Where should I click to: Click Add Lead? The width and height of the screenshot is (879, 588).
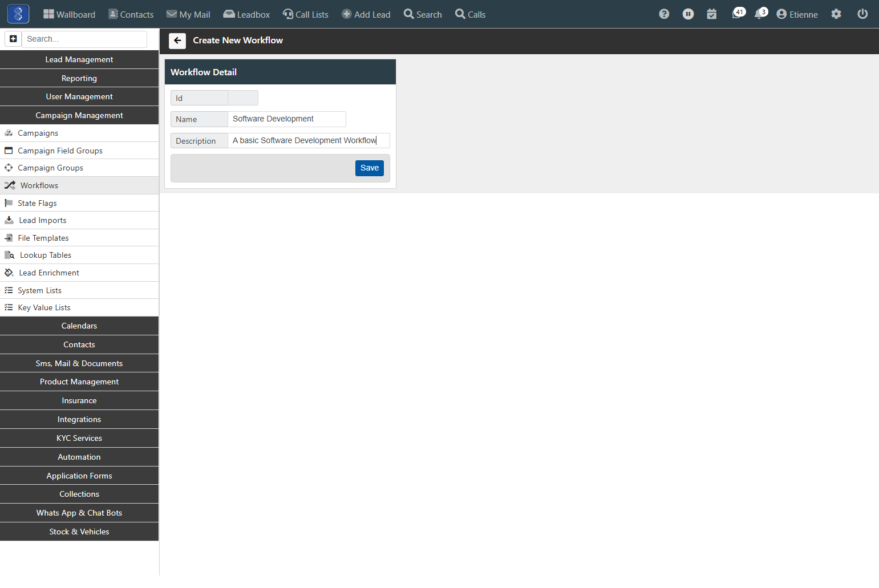[366, 14]
